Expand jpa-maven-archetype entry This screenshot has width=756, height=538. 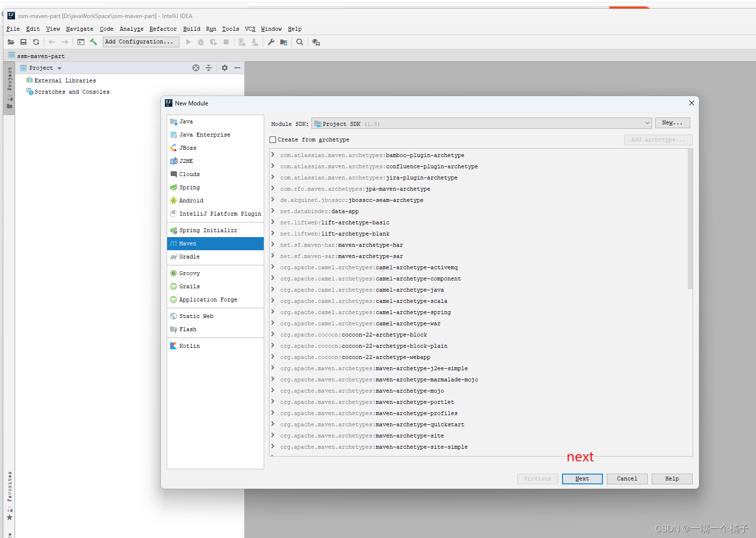(273, 188)
